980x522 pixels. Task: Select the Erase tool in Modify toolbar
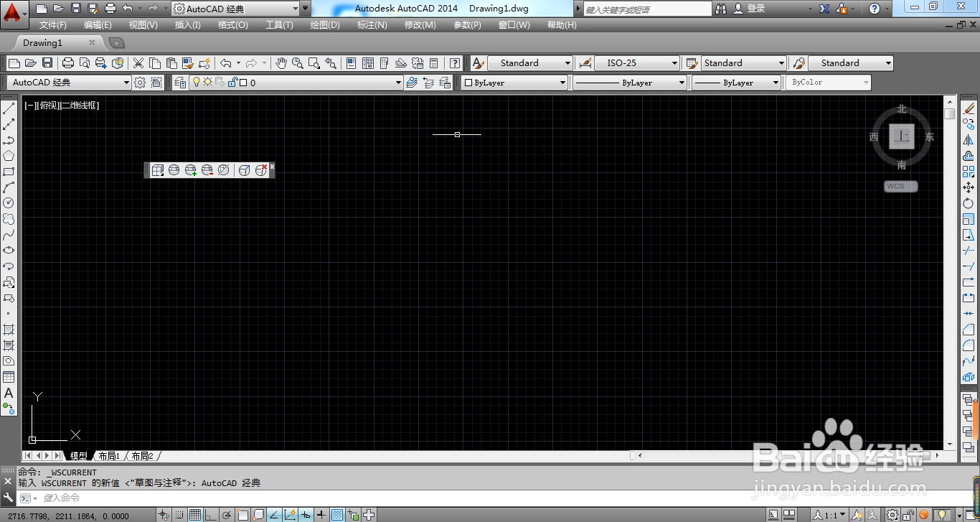(969, 108)
